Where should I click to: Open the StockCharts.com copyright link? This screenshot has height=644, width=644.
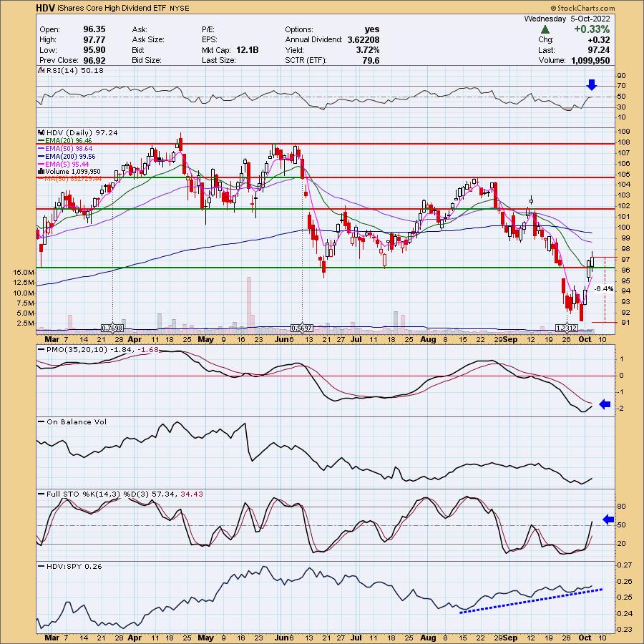tap(582, 8)
